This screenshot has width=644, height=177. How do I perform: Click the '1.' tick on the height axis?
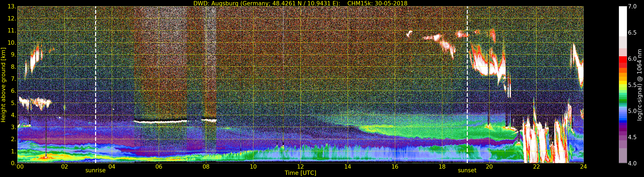pyautogui.click(x=13, y=151)
